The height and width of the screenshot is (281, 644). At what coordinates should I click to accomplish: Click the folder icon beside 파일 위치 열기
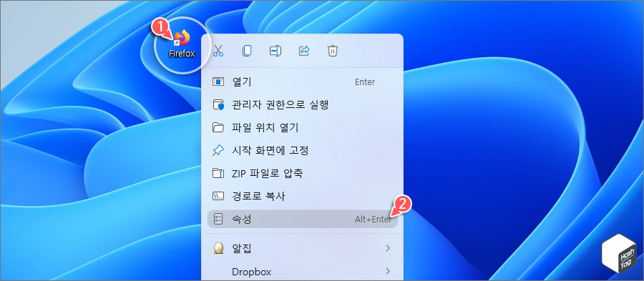[x=218, y=127]
